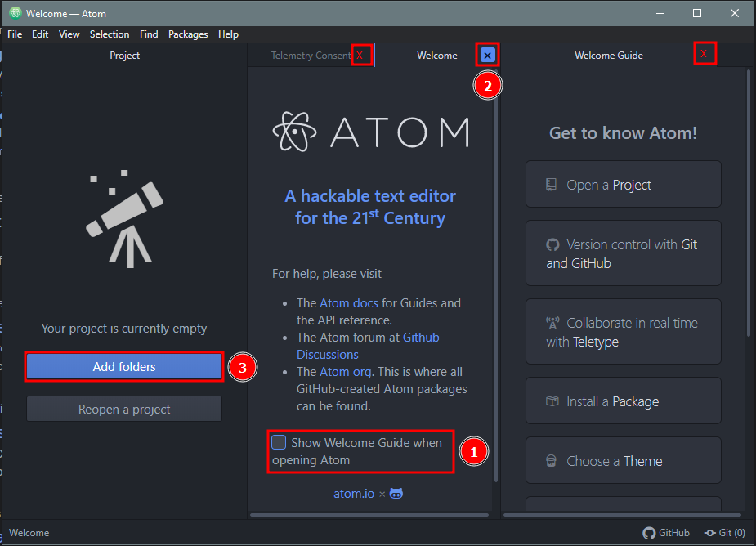This screenshot has width=756, height=546.
Task: Click Reopen a project button
Action: click(124, 409)
